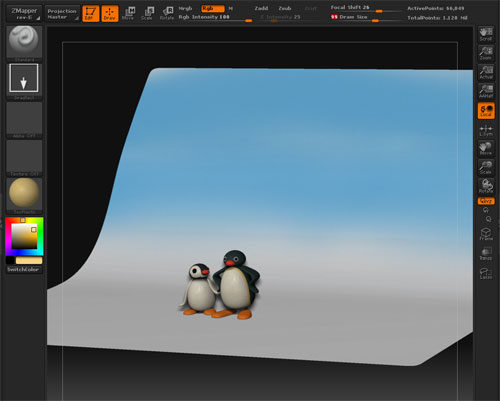The width and height of the screenshot is (500, 401).
Task: Click the Rotate view icon in right shelf
Action: (x=486, y=187)
